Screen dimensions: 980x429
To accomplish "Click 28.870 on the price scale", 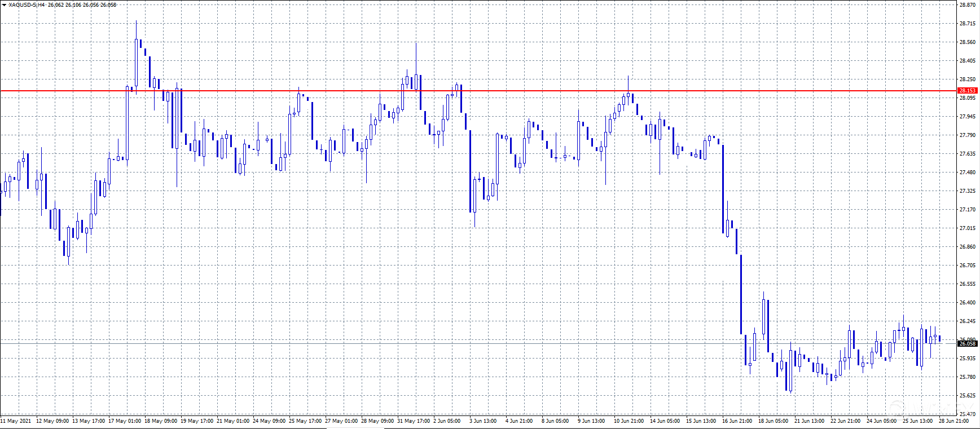I will 967,5.
